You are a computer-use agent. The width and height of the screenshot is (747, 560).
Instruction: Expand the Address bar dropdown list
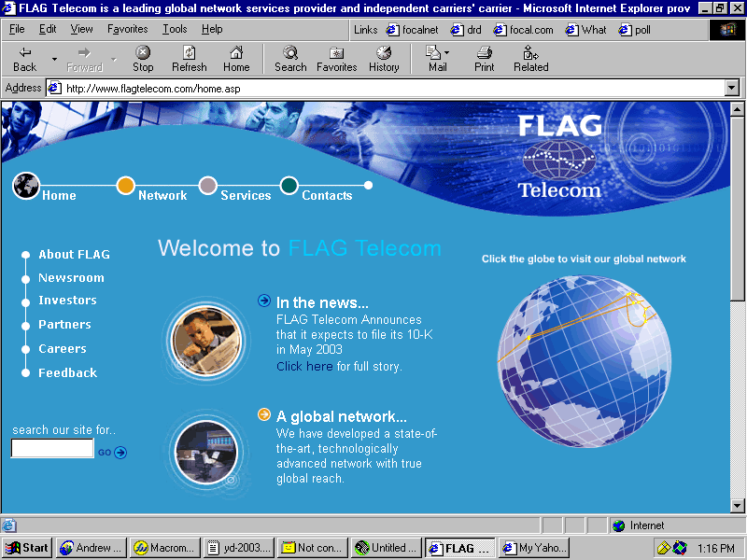tap(732, 88)
